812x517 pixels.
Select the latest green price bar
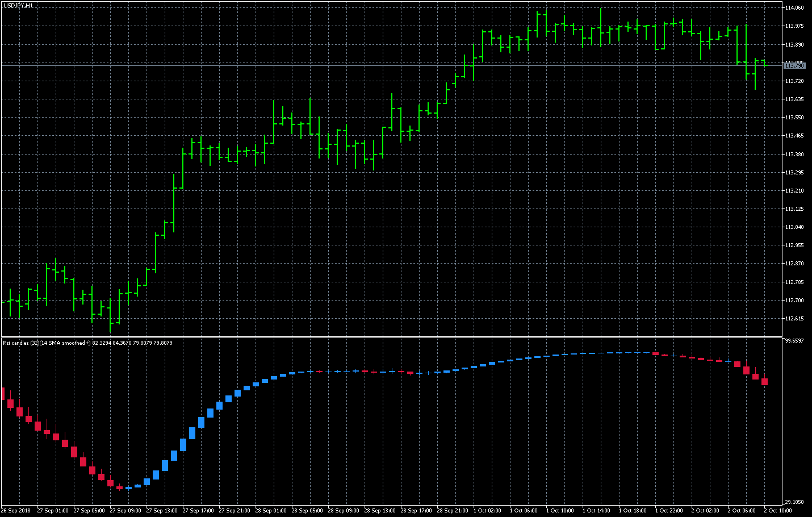pyautogui.click(x=764, y=62)
